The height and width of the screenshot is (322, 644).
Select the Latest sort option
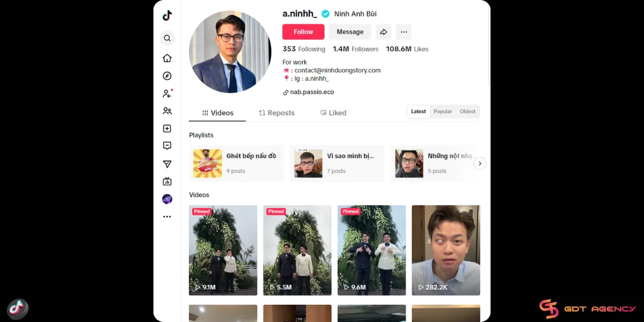[418, 111]
